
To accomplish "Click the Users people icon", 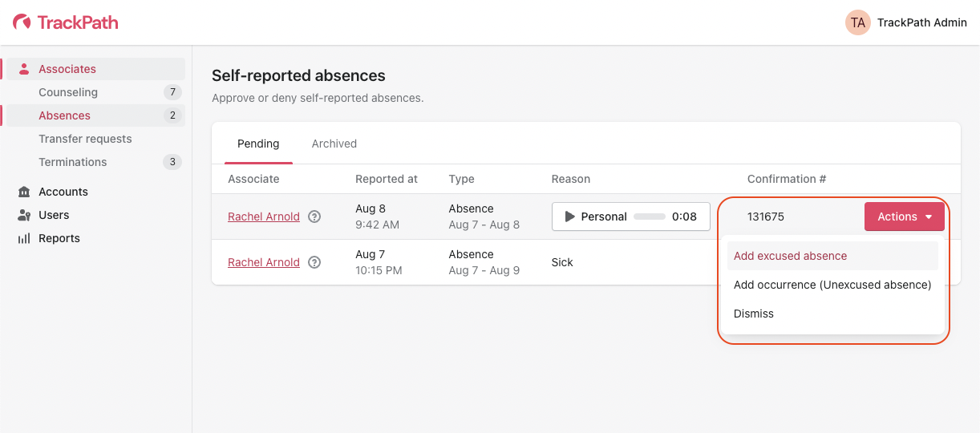I will (x=24, y=215).
